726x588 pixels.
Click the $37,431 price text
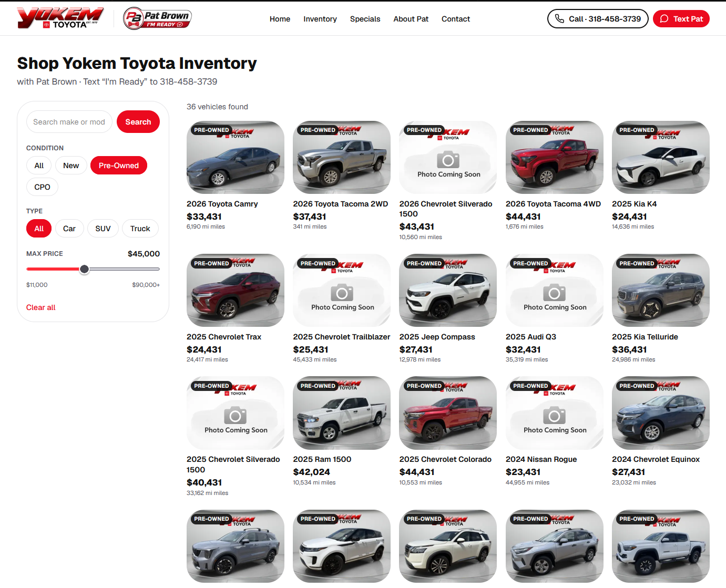(x=310, y=216)
